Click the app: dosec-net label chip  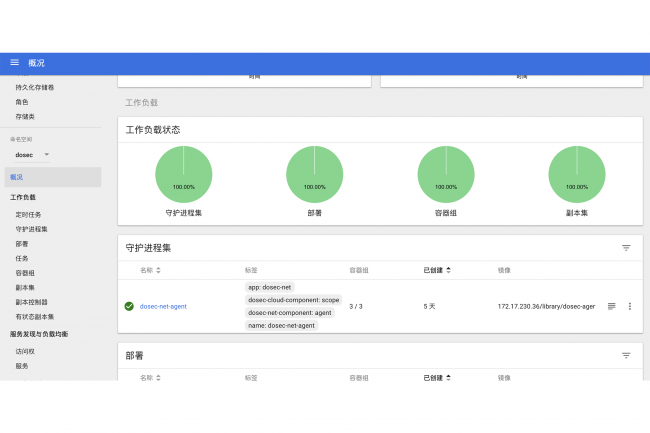coord(269,286)
